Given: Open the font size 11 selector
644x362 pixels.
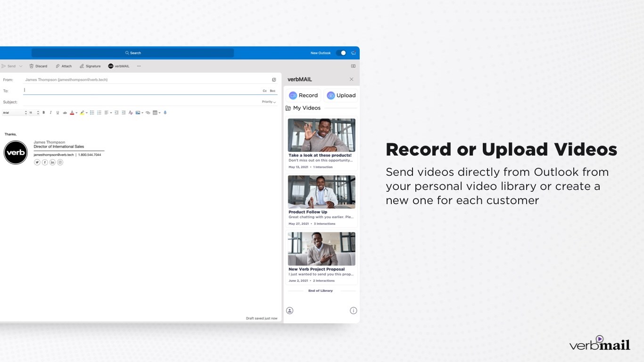Looking at the screenshot, I should (34, 113).
